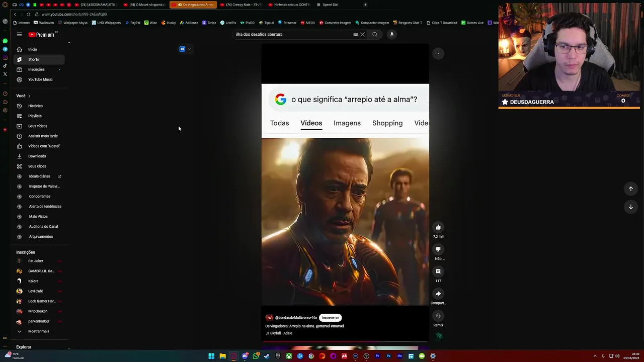
Task: Open Alerta de tendências item
Action: coord(39,207)
